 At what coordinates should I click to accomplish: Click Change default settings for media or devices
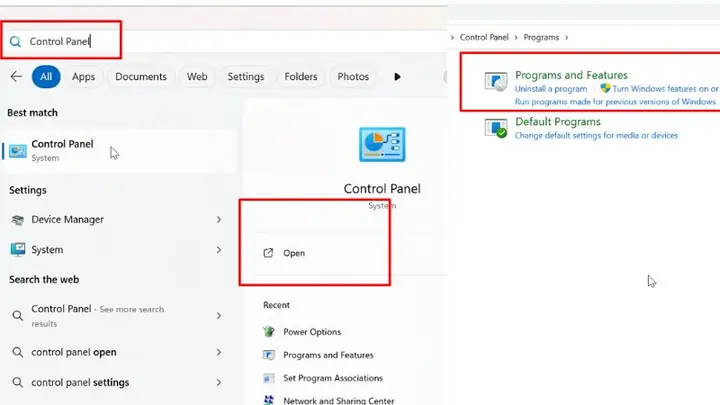(596, 135)
